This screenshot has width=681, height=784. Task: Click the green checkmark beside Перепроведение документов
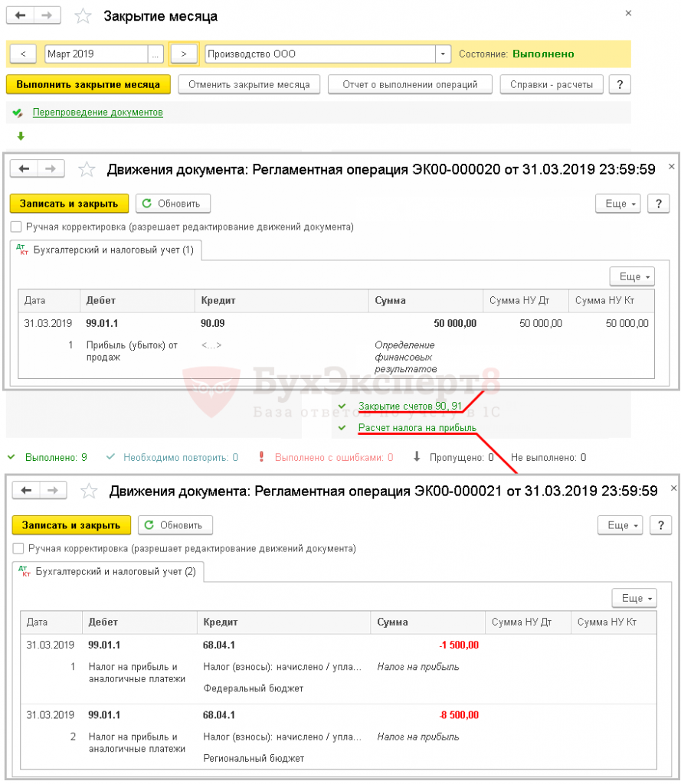coord(17,112)
